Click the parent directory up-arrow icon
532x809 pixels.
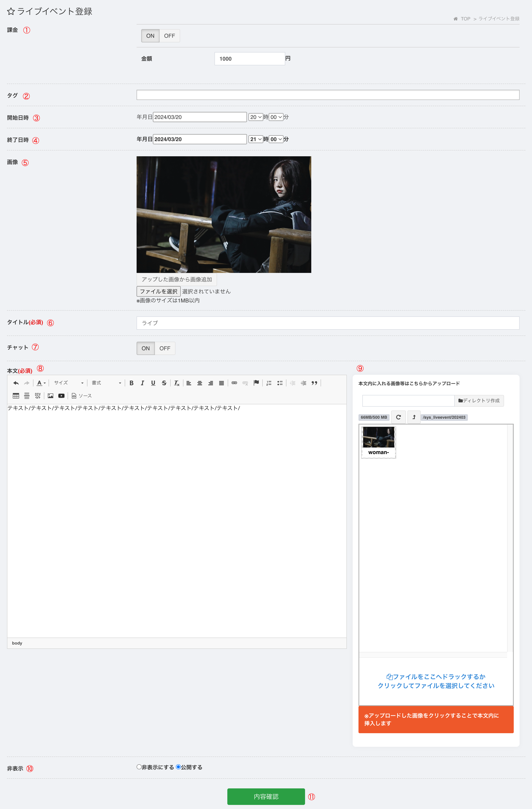[414, 417]
